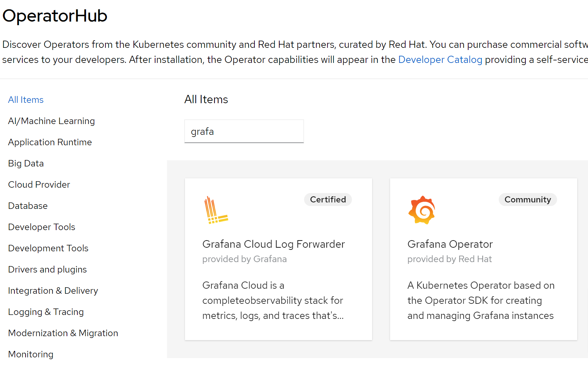The image size is (588, 366).
Task: Open the Cloud Provider category
Action: click(39, 185)
